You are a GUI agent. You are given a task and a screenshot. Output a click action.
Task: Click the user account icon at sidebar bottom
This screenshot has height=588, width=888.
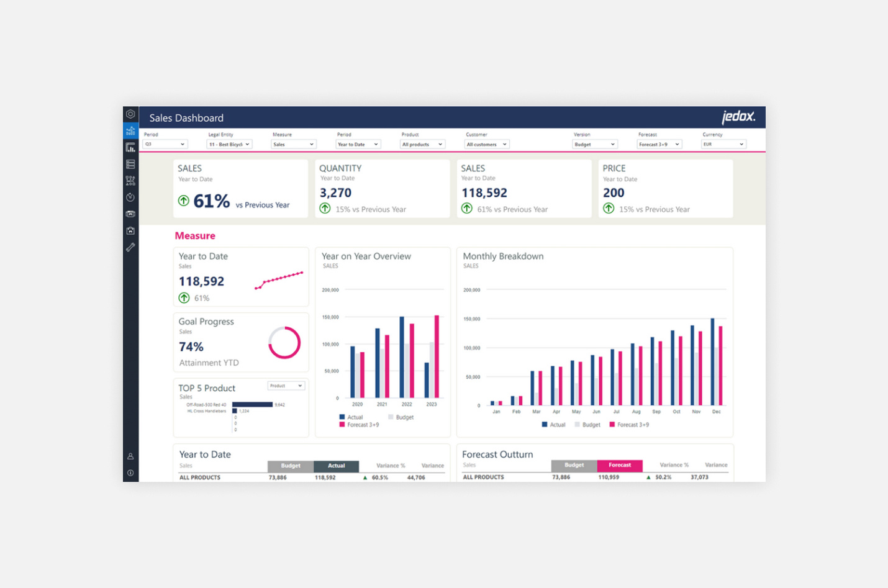point(130,455)
